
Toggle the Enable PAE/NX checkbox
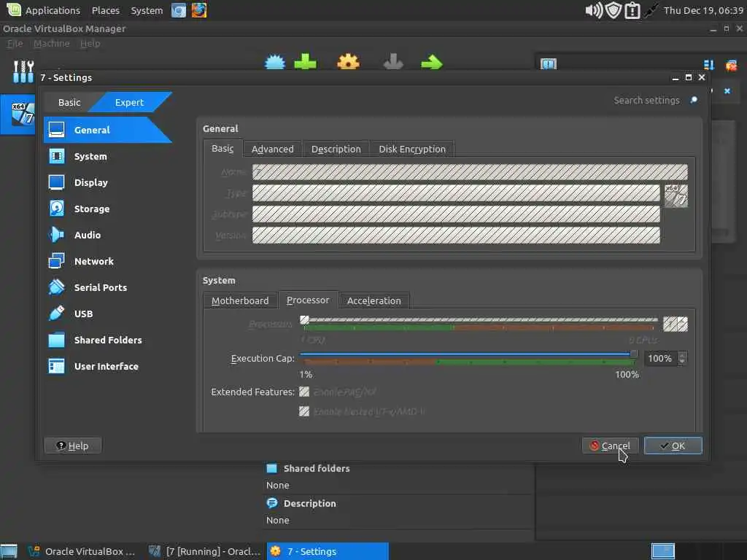point(304,392)
